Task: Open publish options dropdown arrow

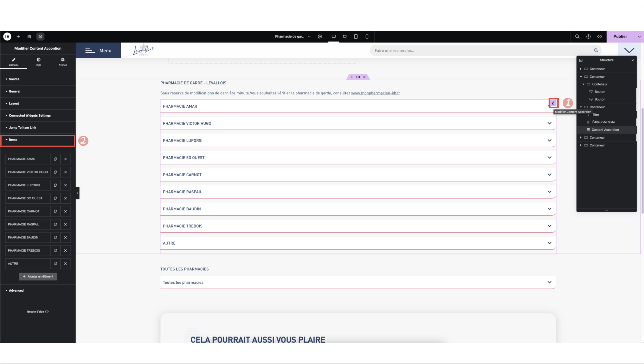Action: (x=639, y=36)
